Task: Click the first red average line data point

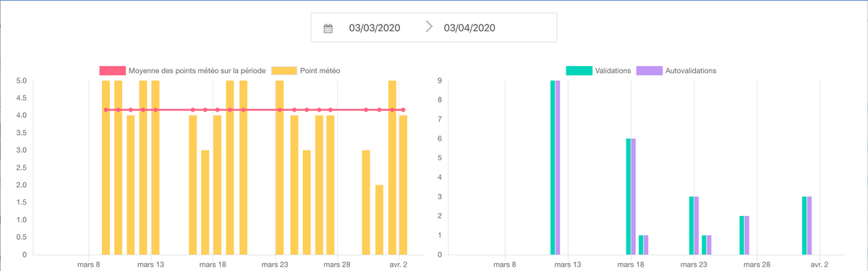Action: click(106, 110)
